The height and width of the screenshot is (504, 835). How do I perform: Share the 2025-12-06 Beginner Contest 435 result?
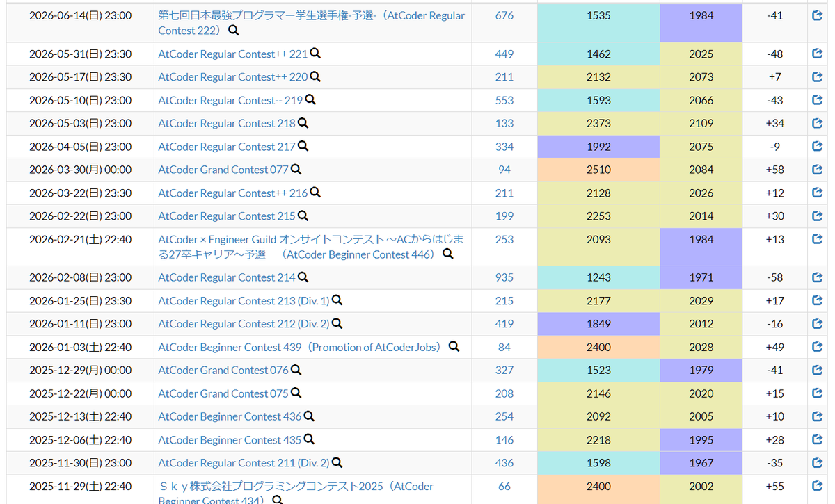818,439
